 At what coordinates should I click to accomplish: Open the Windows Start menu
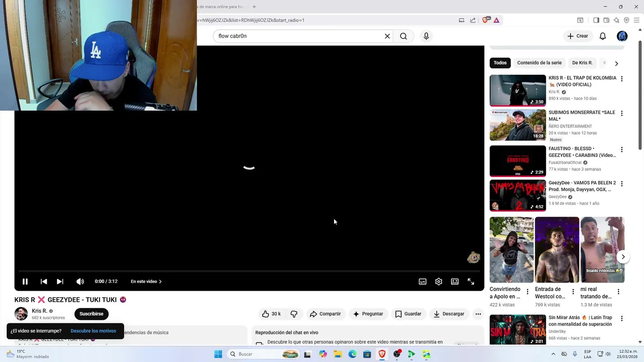pos(218,354)
